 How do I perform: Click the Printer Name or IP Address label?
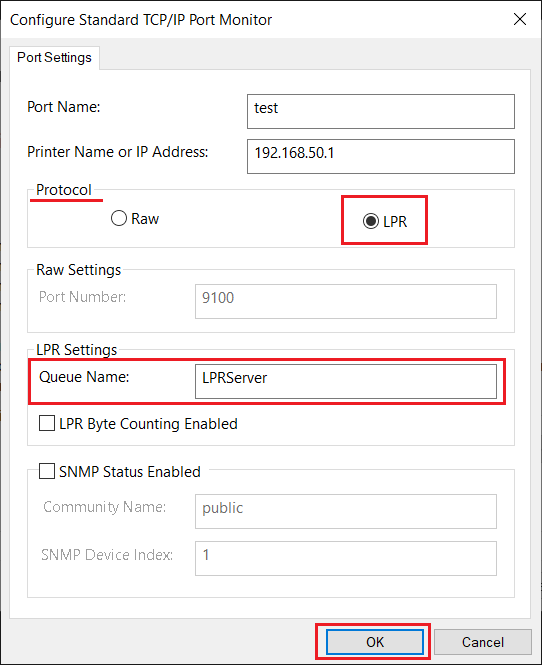(117, 152)
